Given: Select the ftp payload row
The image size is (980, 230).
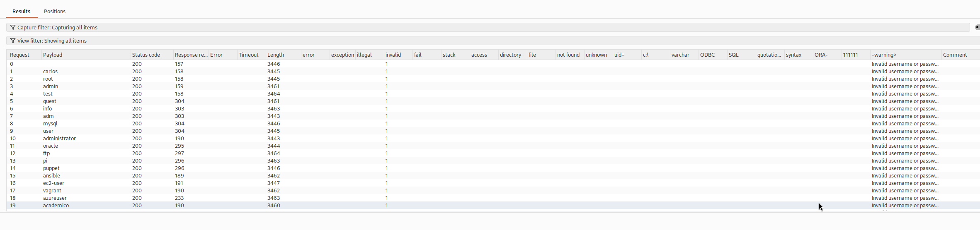Looking at the screenshot, I should coord(493,153).
